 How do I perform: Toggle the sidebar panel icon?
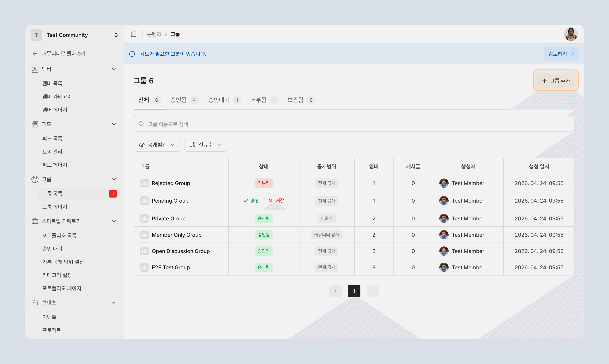point(134,34)
